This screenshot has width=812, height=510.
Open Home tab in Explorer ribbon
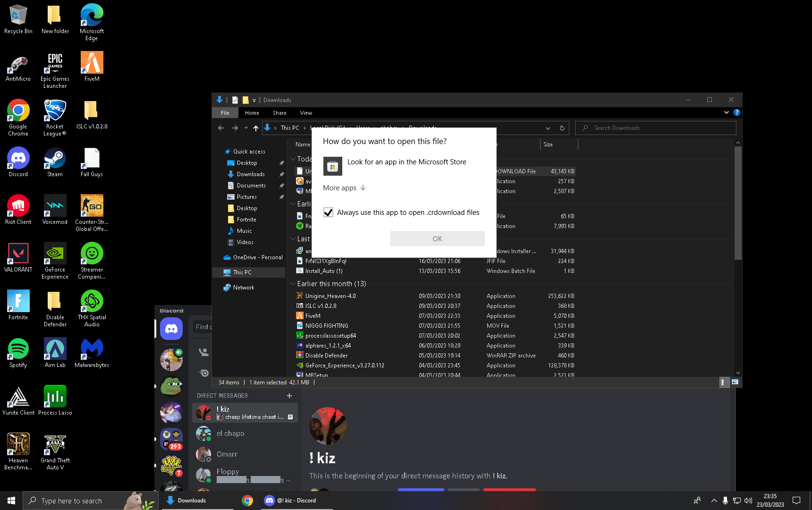[x=252, y=113]
